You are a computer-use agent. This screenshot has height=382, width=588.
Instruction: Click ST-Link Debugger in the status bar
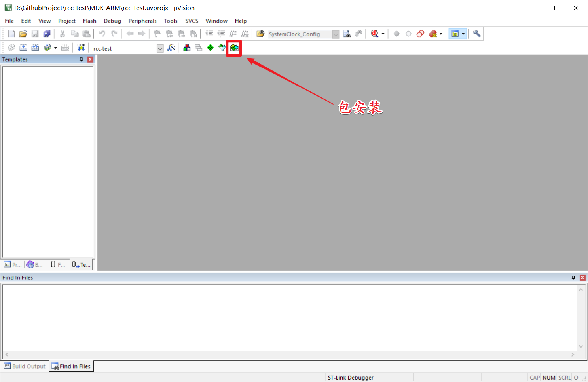[x=351, y=378]
